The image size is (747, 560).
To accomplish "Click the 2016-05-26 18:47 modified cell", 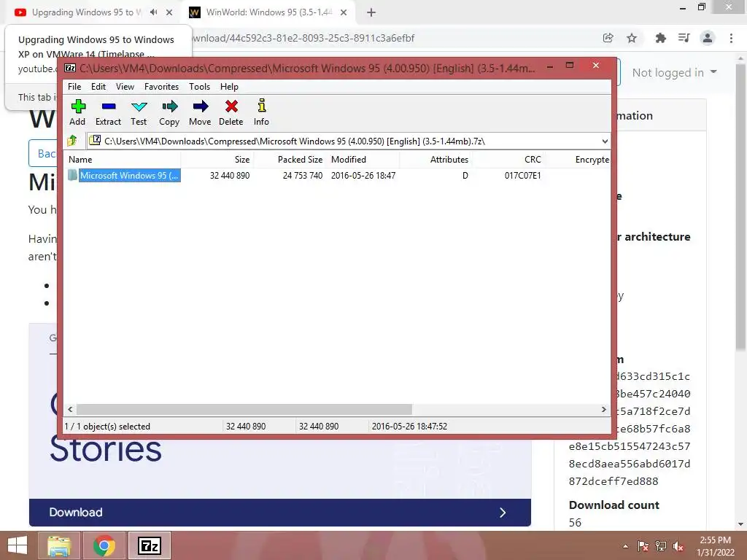I will click(363, 176).
